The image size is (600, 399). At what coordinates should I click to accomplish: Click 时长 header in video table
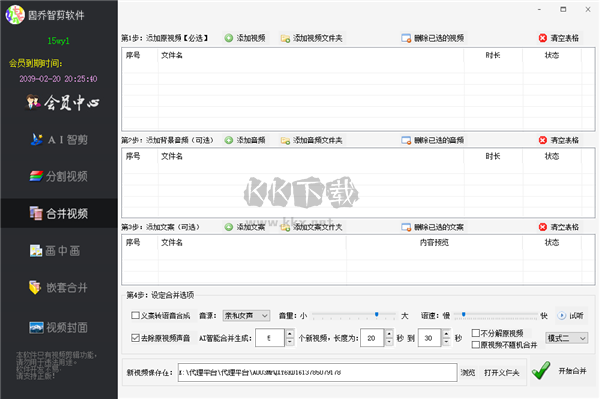[492, 55]
